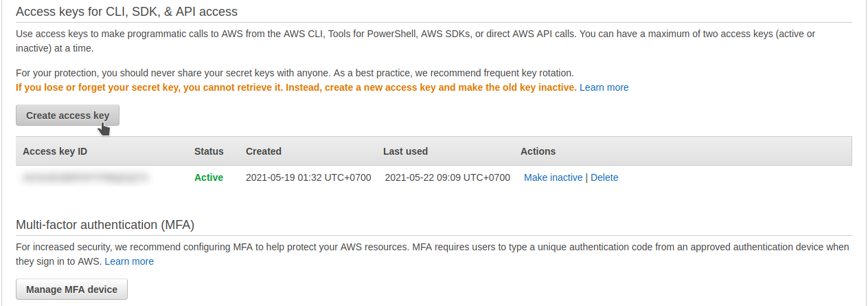
Task: Click the Access key ID column header
Action: coord(55,151)
